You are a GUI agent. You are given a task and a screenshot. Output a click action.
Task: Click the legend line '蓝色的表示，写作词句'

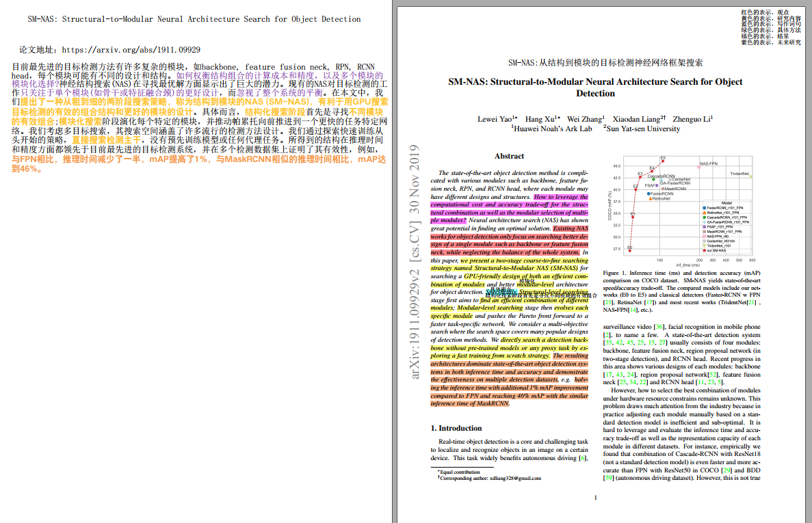pyautogui.click(x=771, y=24)
